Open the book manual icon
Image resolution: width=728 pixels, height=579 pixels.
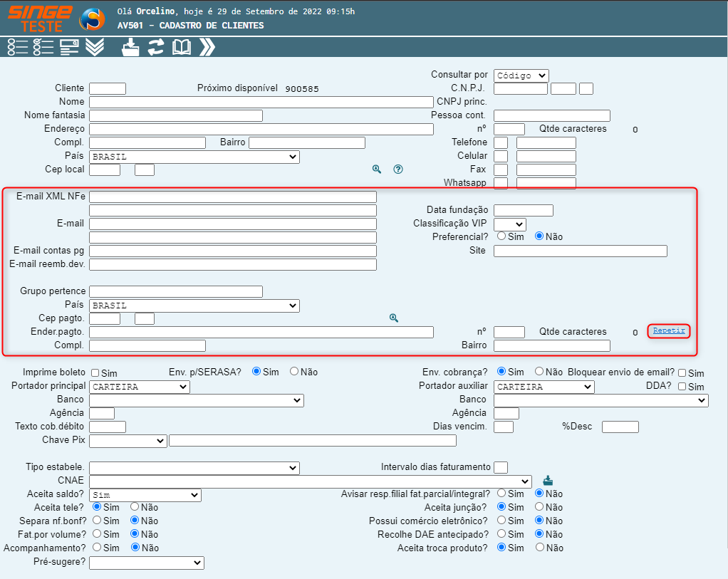[182, 47]
